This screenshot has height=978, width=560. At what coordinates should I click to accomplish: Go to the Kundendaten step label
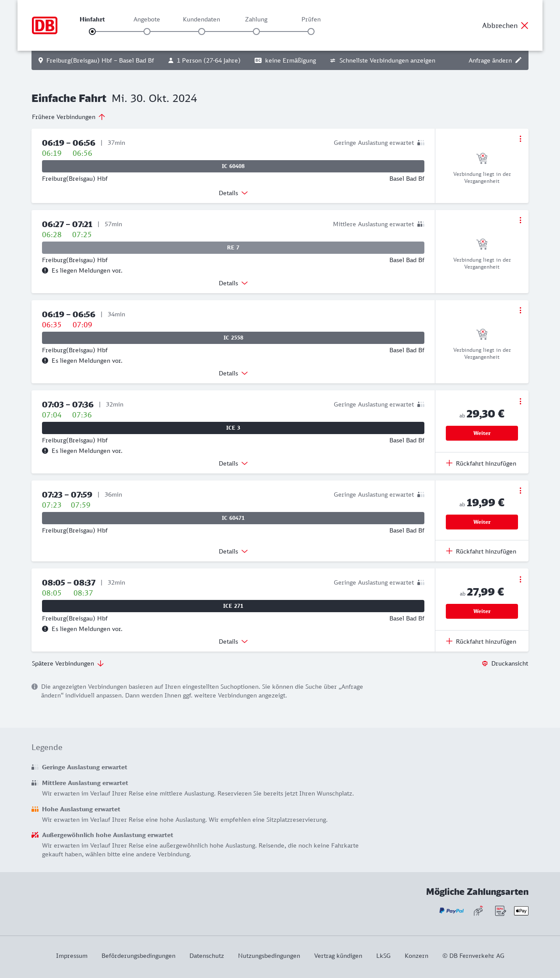coord(201,19)
